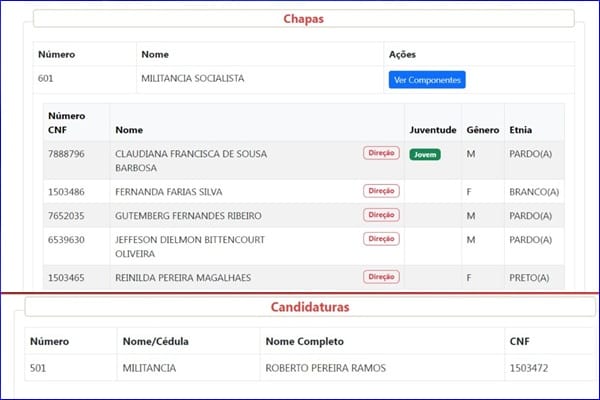
Task: Click the Número CNF column header
Action: point(67,123)
